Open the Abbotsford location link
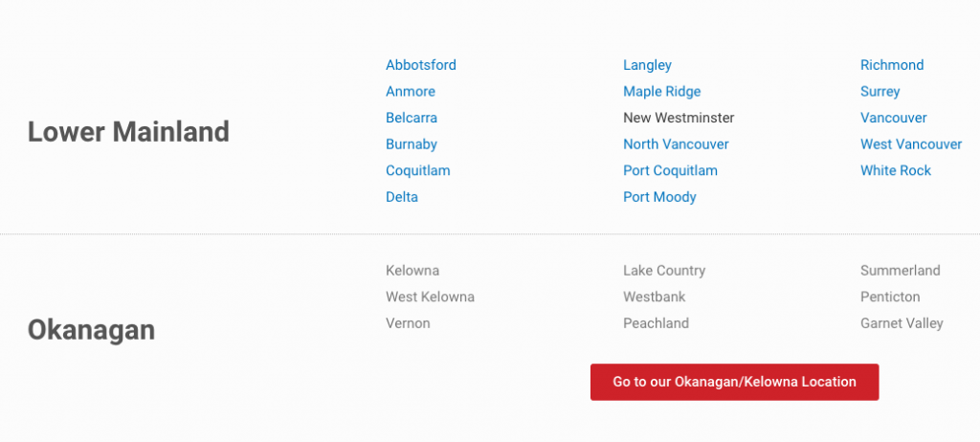The height and width of the screenshot is (442, 980). point(421,65)
